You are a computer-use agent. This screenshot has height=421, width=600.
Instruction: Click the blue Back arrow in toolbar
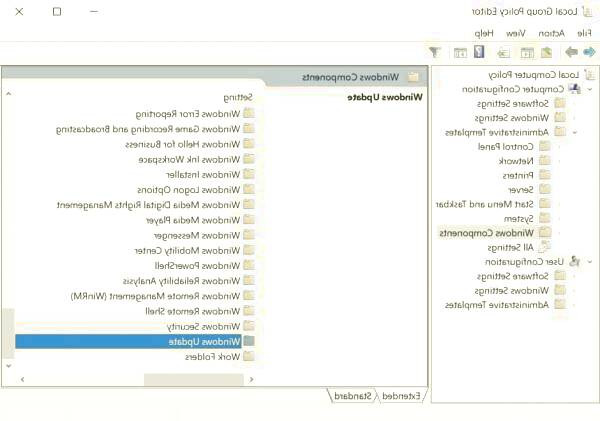(x=589, y=52)
